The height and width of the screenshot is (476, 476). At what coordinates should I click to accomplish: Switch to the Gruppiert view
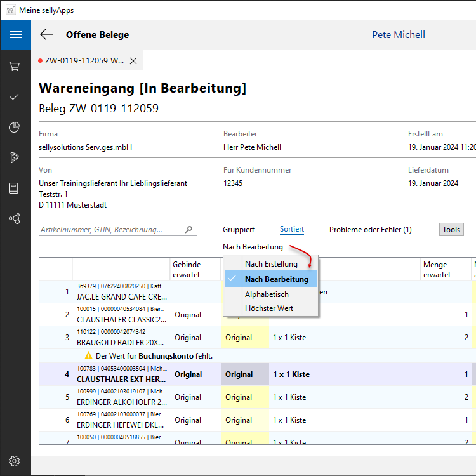pos(239,230)
